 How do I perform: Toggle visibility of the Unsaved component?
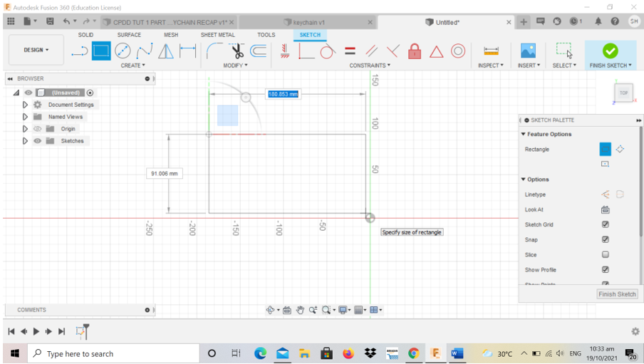pyautogui.click(x=28, y=93)
